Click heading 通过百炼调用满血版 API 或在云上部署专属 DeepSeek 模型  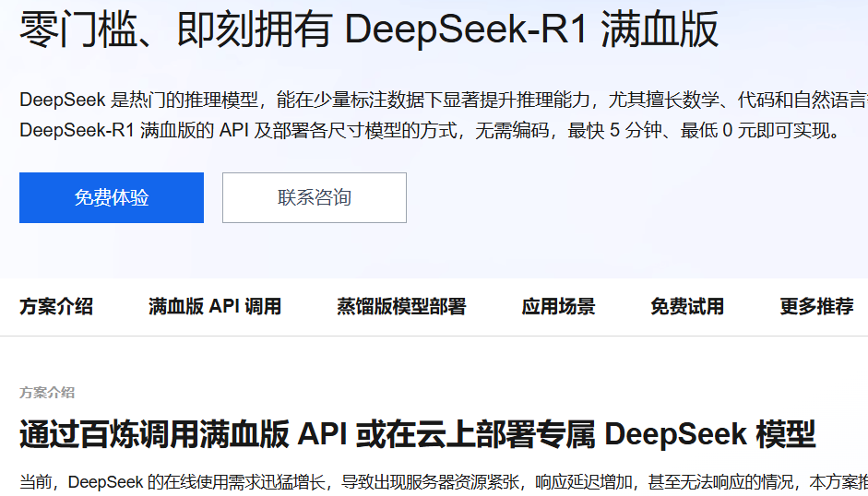tap(417, 434)
